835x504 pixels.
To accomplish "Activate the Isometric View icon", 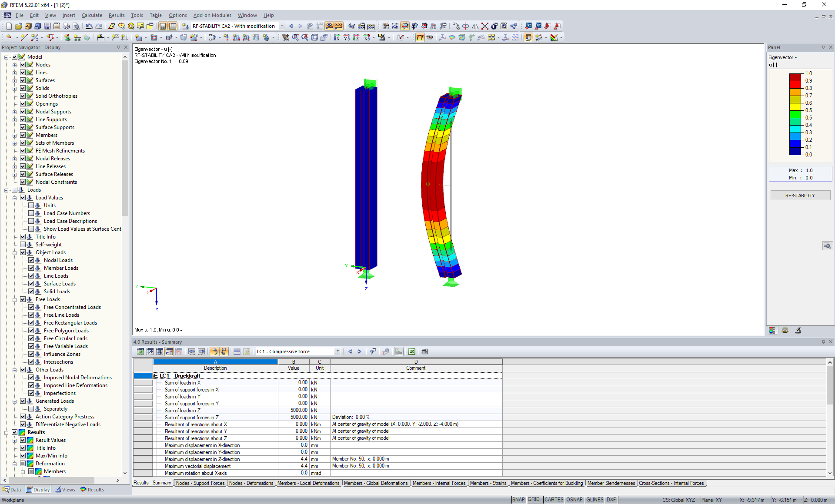I will tap(314, 38).
